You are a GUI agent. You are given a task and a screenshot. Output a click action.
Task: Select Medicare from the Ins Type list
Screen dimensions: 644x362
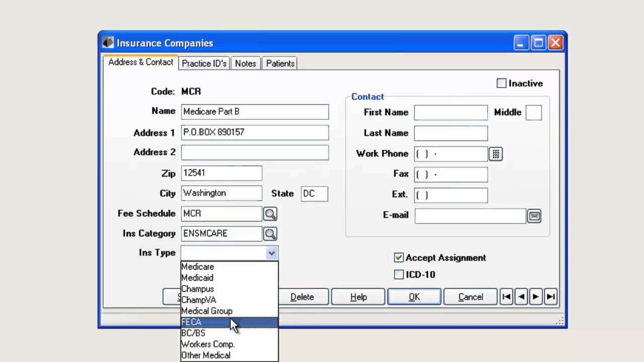[229, 267]
